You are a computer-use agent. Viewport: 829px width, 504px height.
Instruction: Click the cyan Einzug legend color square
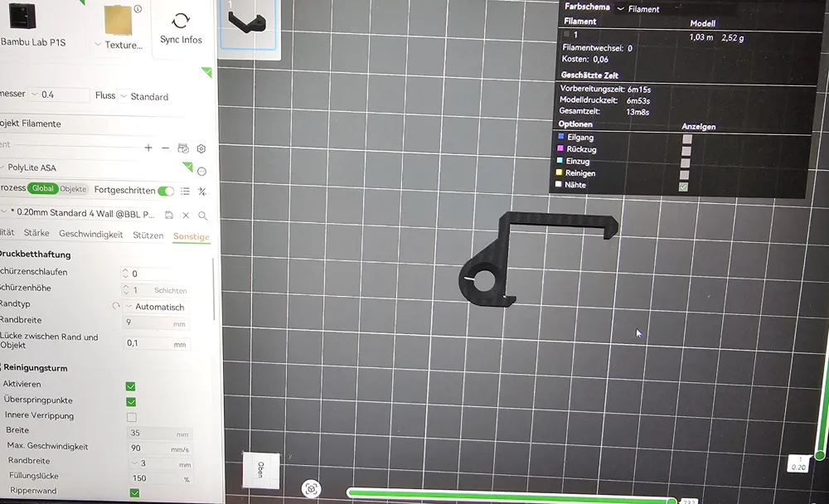pyautogui.click(x=560, y=160)
